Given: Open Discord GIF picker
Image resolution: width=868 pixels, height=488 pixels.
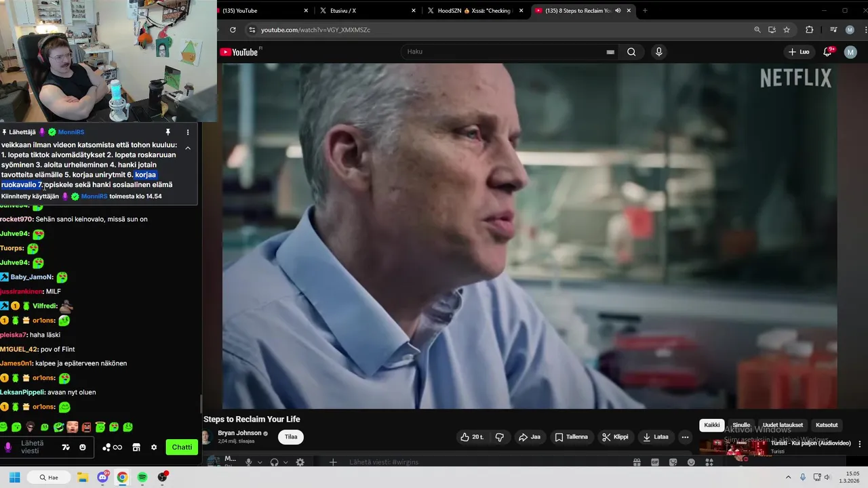Looking at the screenshot, I should click(x=655, y=462).
